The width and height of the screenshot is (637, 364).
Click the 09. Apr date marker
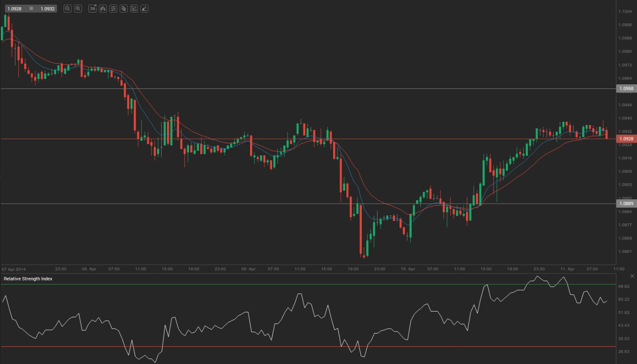tap(248, 269)
